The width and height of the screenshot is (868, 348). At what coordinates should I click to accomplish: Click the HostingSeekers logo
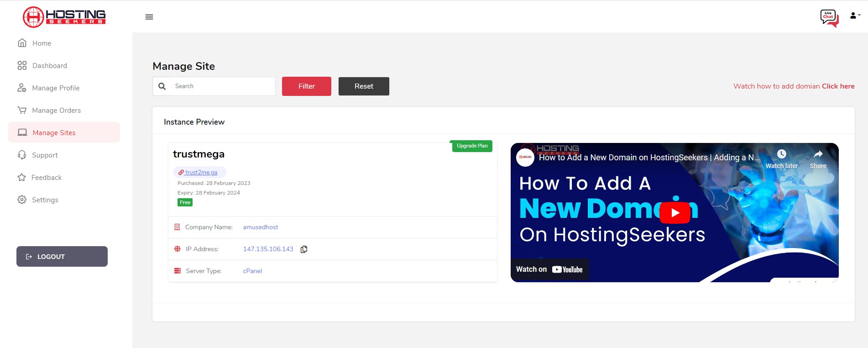(64, 17)
